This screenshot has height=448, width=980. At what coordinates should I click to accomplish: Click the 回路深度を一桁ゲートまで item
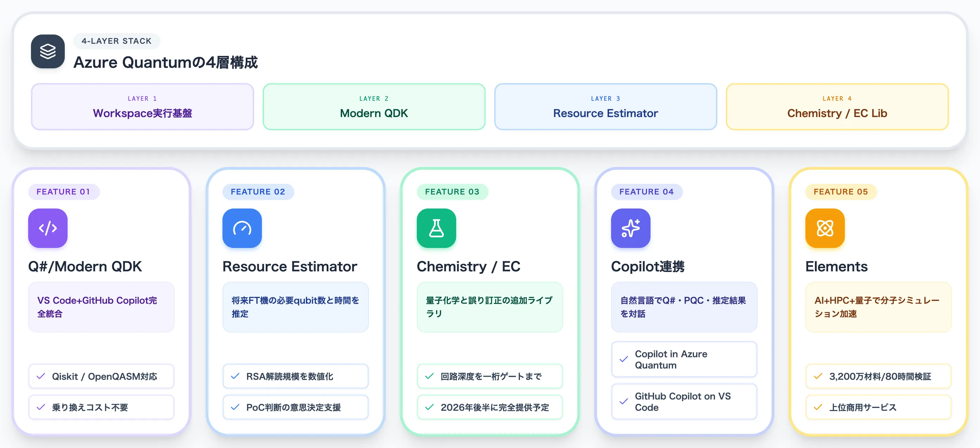click(490, 376)
